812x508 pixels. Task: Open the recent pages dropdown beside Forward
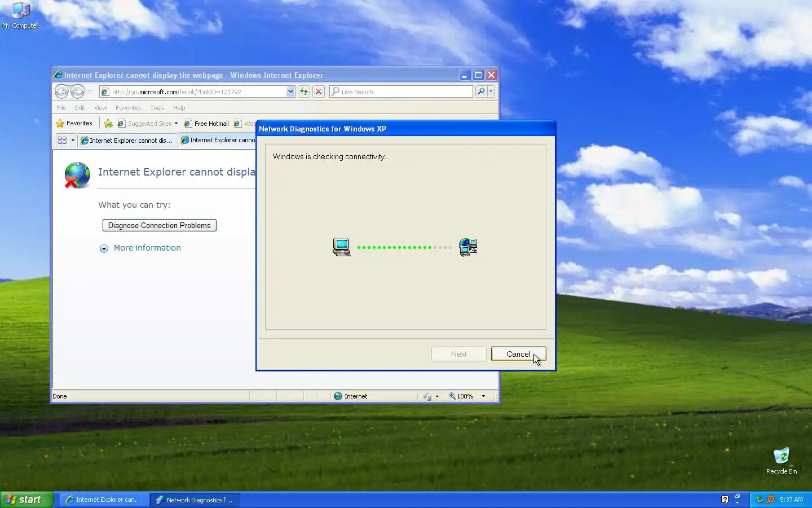(x=90, y=91)
